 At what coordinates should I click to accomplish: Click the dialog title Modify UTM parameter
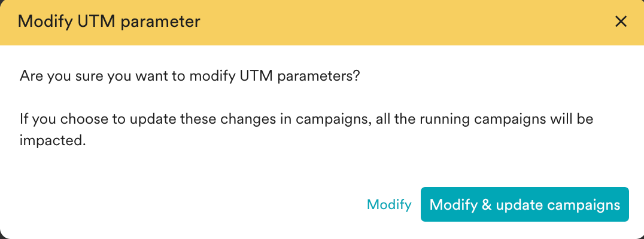click(x=109, y=22)
